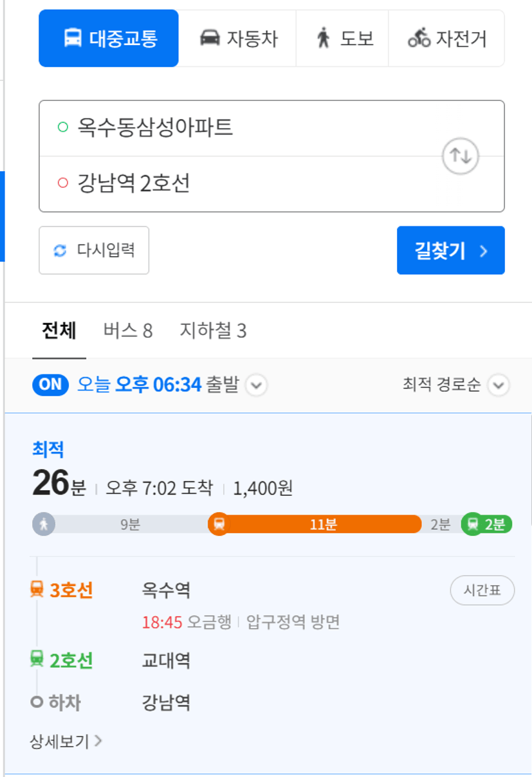Image resolution: width=532 pixels, height=777 pixels.
Task: Open the 최적 경로순 sort dropdown
Action: click(498, 386)
